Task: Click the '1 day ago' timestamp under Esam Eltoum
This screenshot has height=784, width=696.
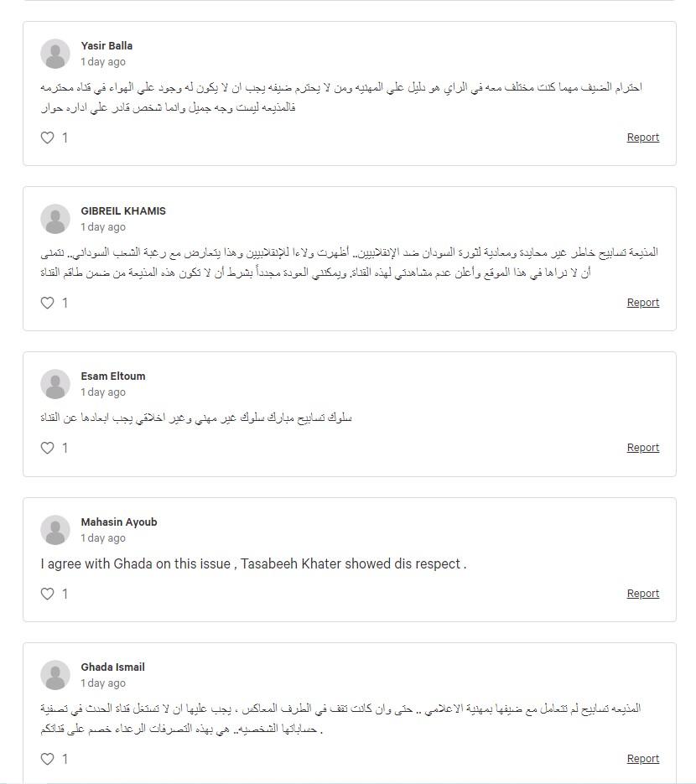Action: coord(103,392)
